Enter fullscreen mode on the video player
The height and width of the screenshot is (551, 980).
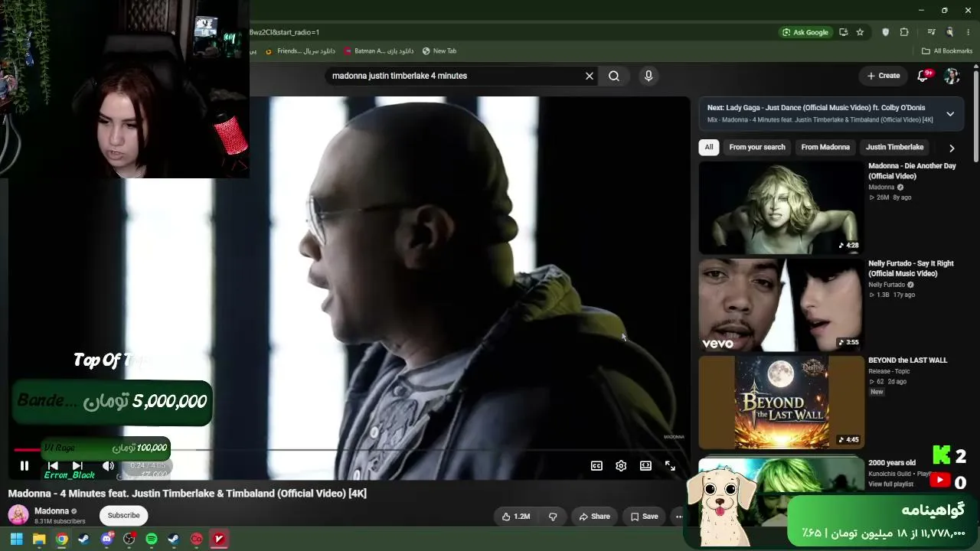pyautogui.click(x=670, y=465)
